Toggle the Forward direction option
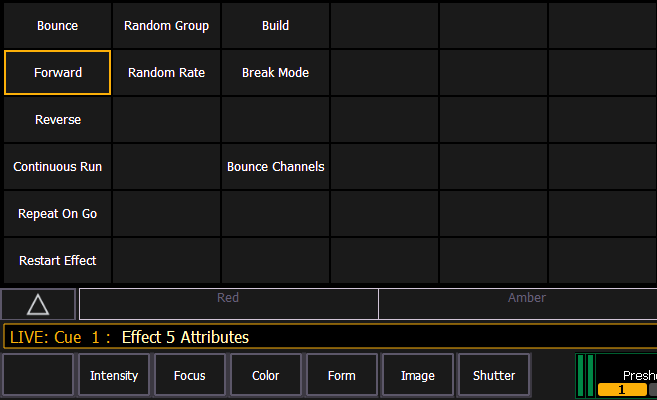657x400 pixels. pyautogui.click(x=57, y=73)
